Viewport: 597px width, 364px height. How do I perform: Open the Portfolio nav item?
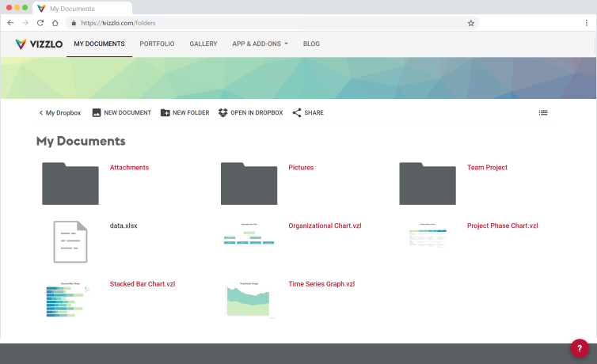pos(157,44)
